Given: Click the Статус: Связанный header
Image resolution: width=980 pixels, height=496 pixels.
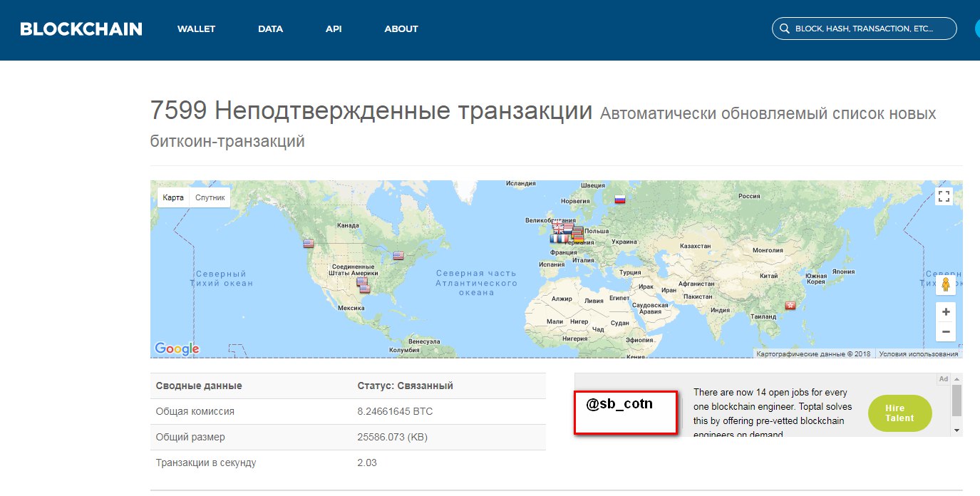Looking at the screenshot, I should tap(405, 386).
